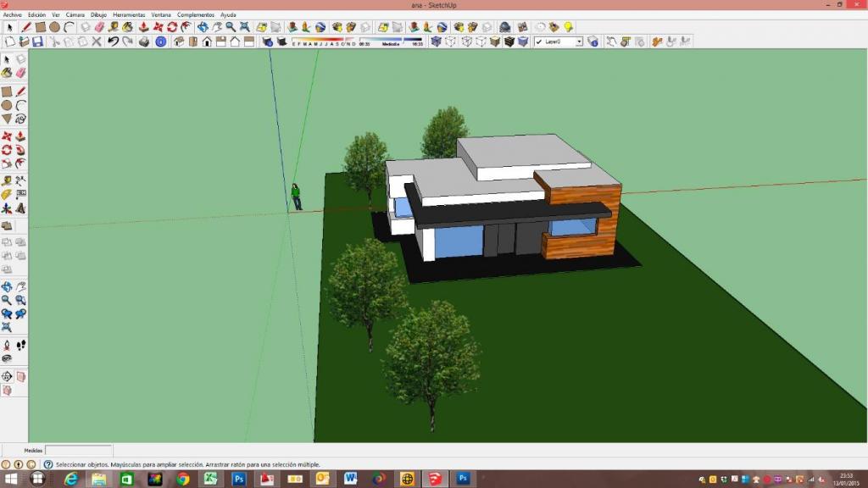This screenshot has width=868, height=488.
Task: Click the Medidas input field
Action: (x=78, y=451)
